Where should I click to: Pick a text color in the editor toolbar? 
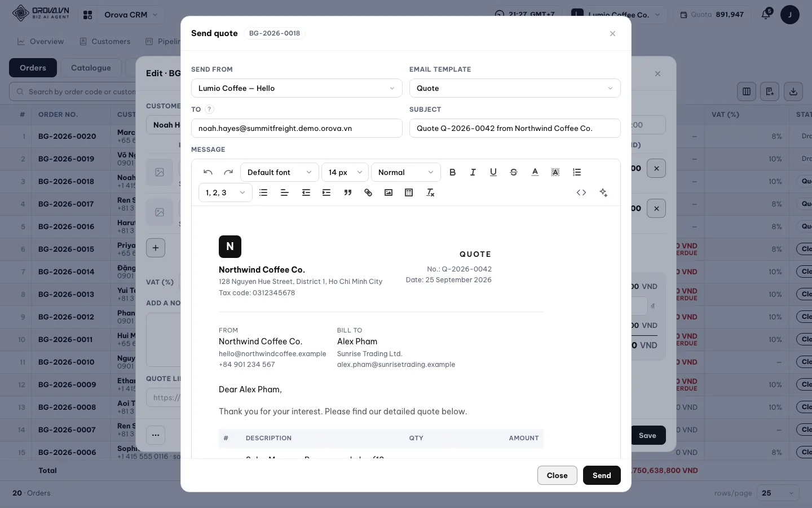point(535,172)
